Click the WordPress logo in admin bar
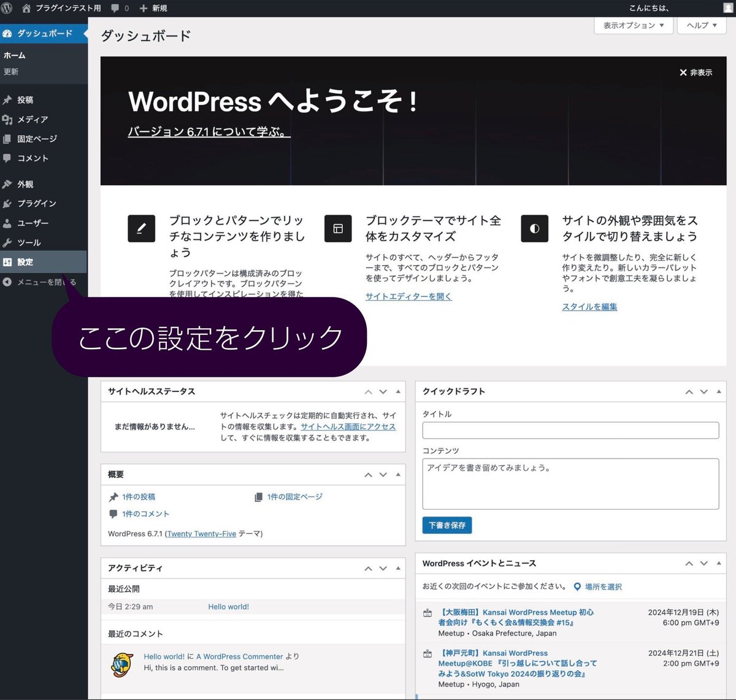Image resolution: width=736 pixels, height=700 pixels. click(x=7, y=8)
